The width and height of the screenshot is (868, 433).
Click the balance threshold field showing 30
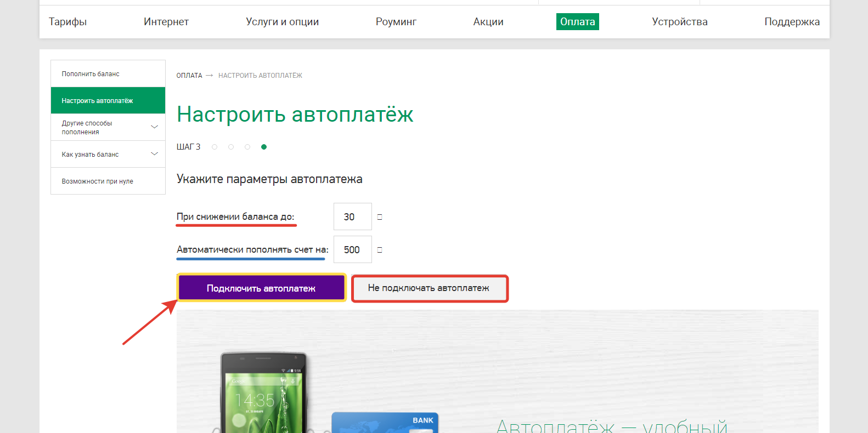[x=353, y=216]
